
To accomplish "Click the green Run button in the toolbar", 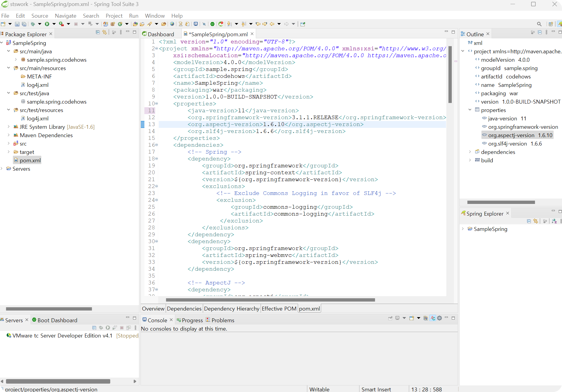I will pyautogui.click(x=47, y=24).
